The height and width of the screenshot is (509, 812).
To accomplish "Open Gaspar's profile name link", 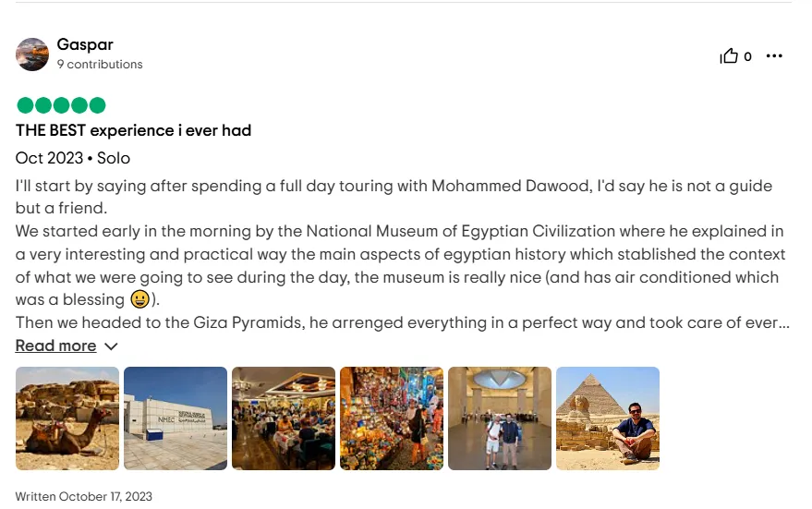I will click(85, 44).
